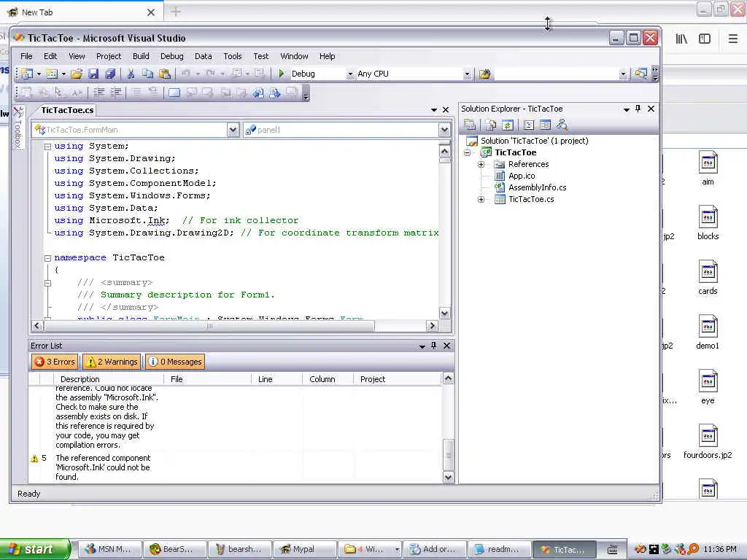Pin the Error List panel
This screenshot has width=747, height=560.
point(433,346)
